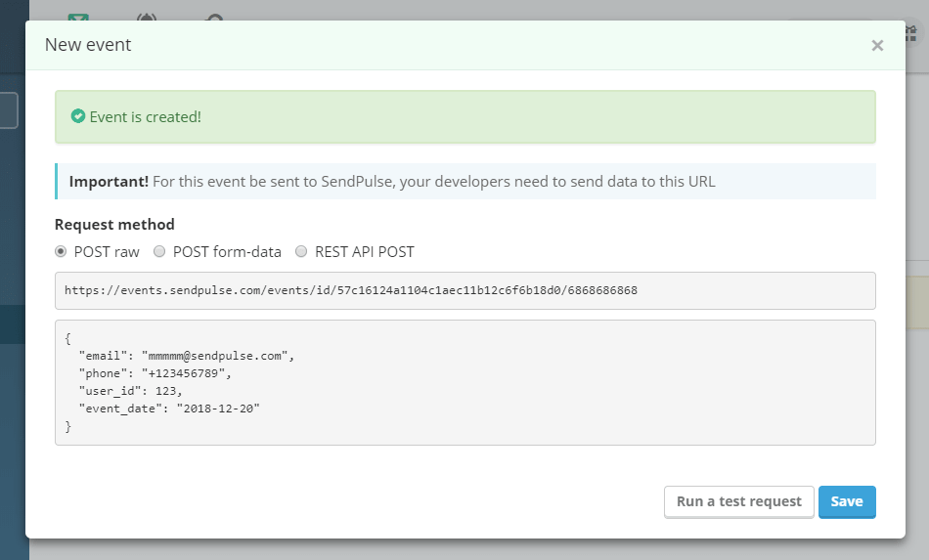The width and height of the screenshot is (929, 560).
Task: Click the "Request method" heading
Action: 114,224
